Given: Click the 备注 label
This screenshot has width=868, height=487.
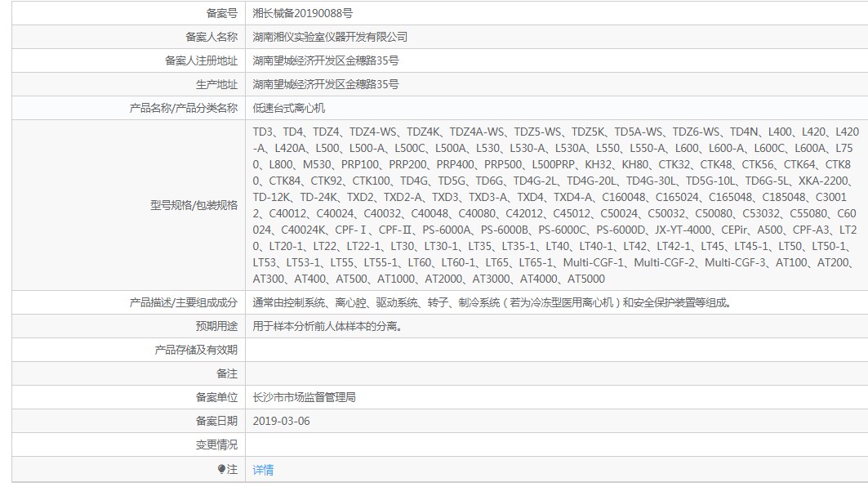Looking at the screenshot, I should coord(227,374).
